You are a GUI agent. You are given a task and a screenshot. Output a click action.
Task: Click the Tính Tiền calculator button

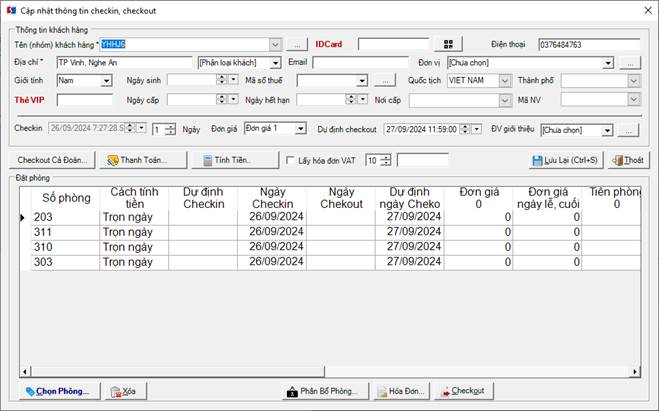[x=235, y=160]
